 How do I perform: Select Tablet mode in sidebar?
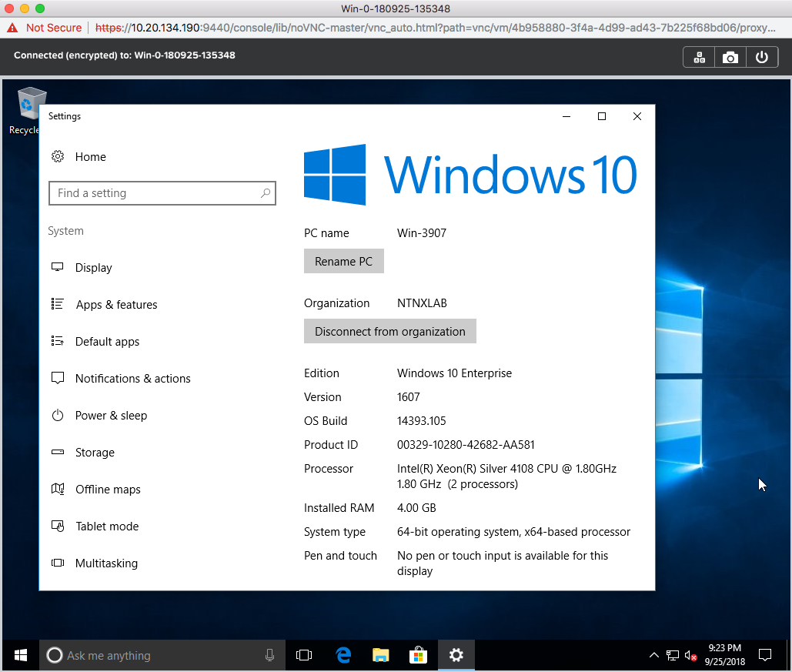[x=107, y=526]
